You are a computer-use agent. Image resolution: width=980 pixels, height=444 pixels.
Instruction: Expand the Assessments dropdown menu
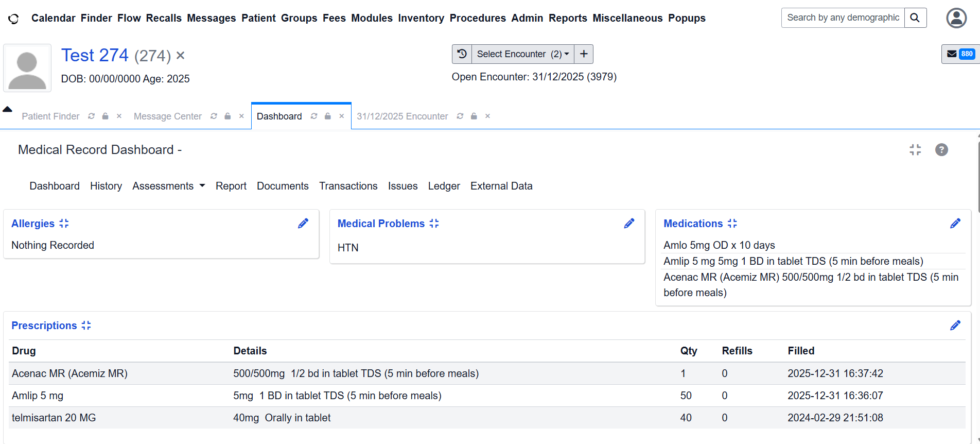point(168,186)
